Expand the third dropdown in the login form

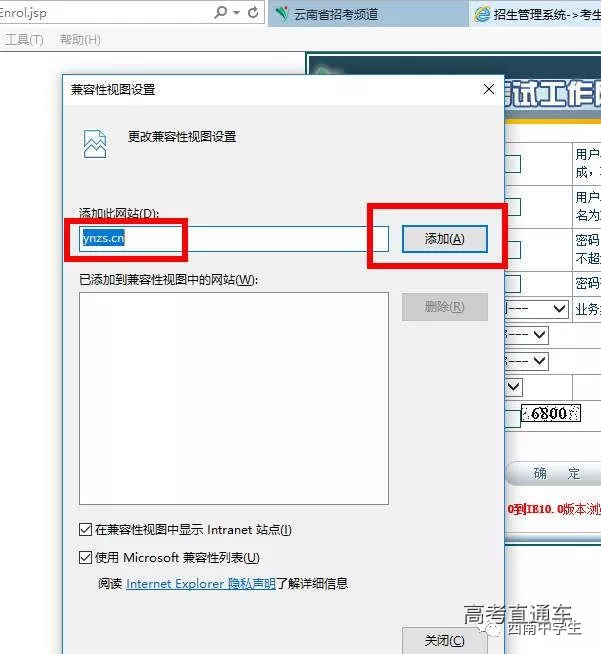coord(539,360)
